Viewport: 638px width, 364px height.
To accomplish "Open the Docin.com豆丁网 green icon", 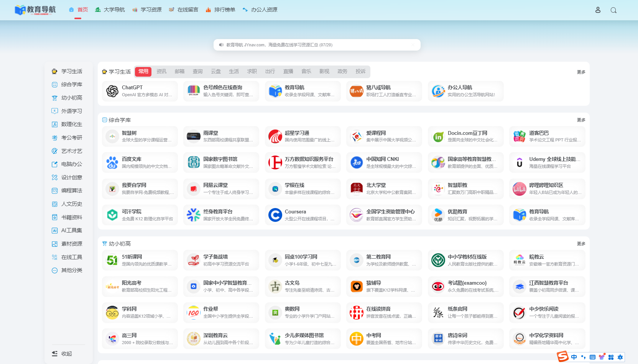I will [x=438, y=137].
